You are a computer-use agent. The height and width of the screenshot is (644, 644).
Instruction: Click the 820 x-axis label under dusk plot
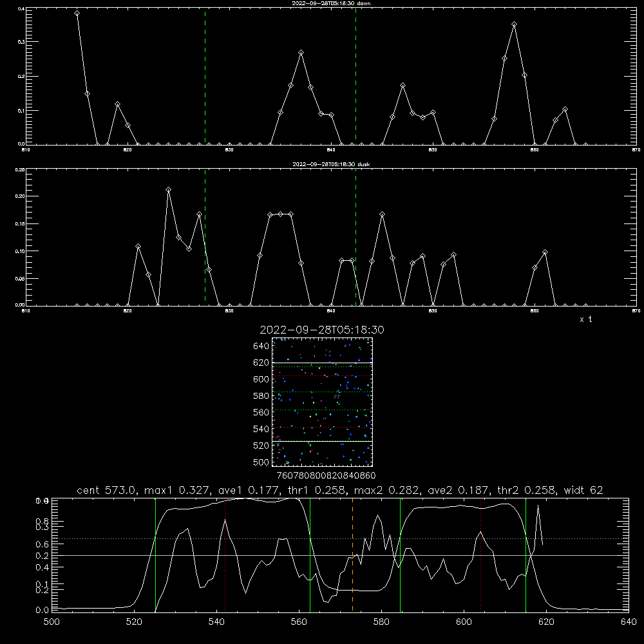(128, 311)
